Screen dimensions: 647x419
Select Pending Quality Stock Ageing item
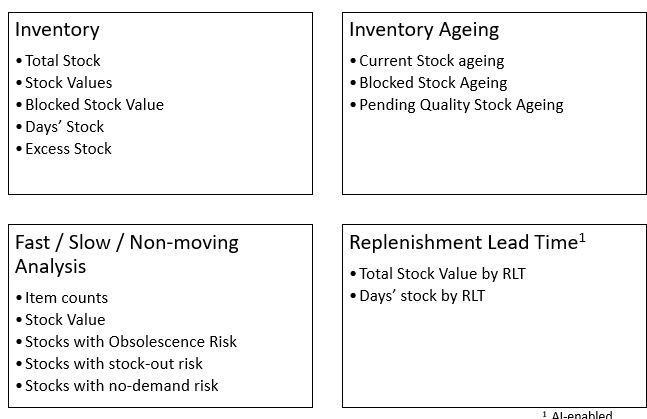(461, 105)
